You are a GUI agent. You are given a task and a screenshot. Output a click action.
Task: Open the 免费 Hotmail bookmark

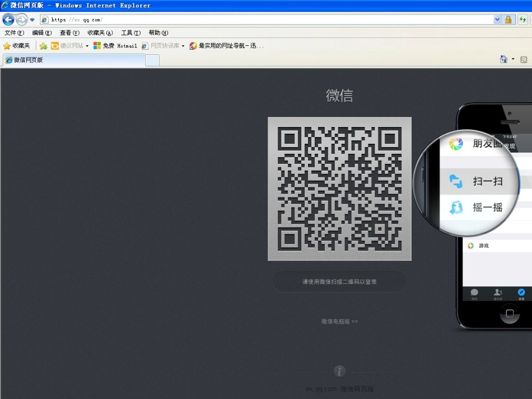pyautogui.click(x=115, y=46)
